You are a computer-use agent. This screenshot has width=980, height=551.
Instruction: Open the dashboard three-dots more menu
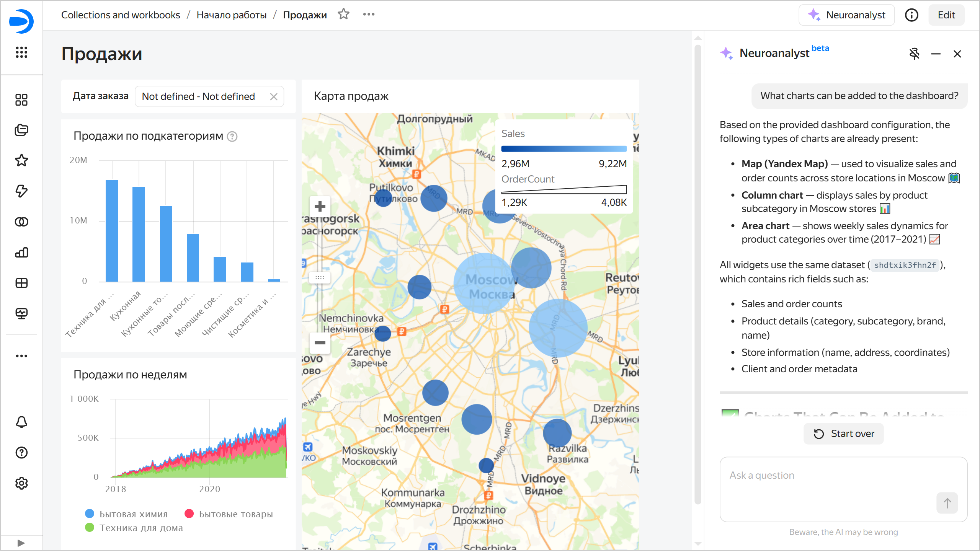click(x=369, y=15)
